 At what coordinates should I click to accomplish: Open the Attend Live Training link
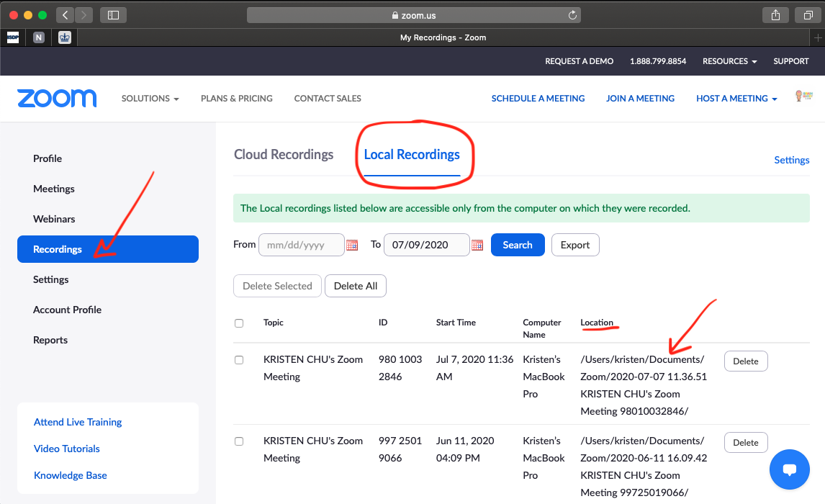coord(78,422)
